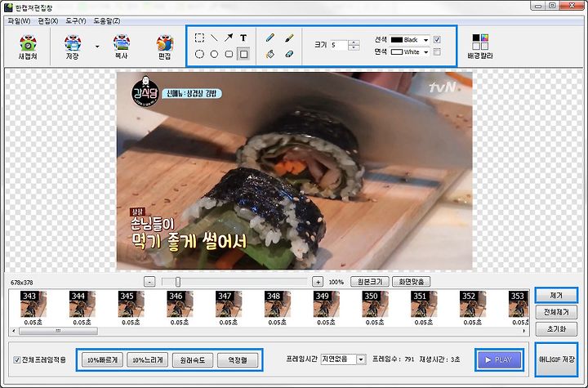Select frame thumbnail 350
Viewport: 588px width, 388px height.
click(x=375, y=304)
